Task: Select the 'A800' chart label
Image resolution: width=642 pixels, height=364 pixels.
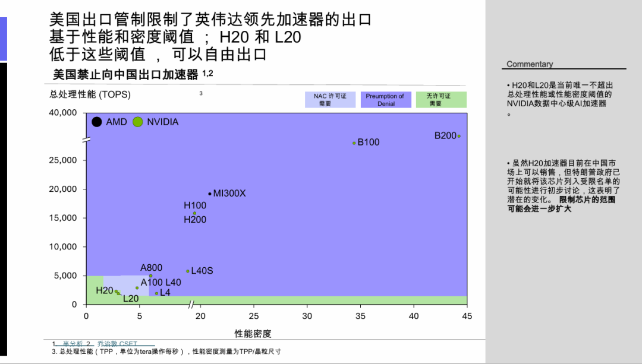Action: [151, 267]
